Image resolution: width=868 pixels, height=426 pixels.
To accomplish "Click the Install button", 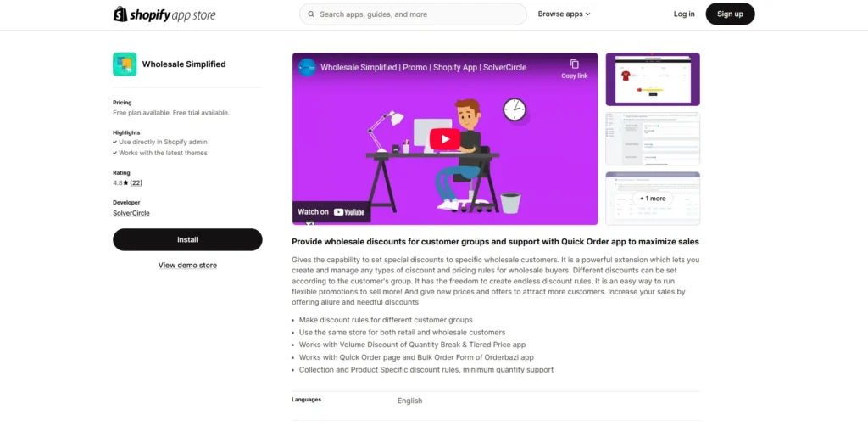I will click(187, 240).
